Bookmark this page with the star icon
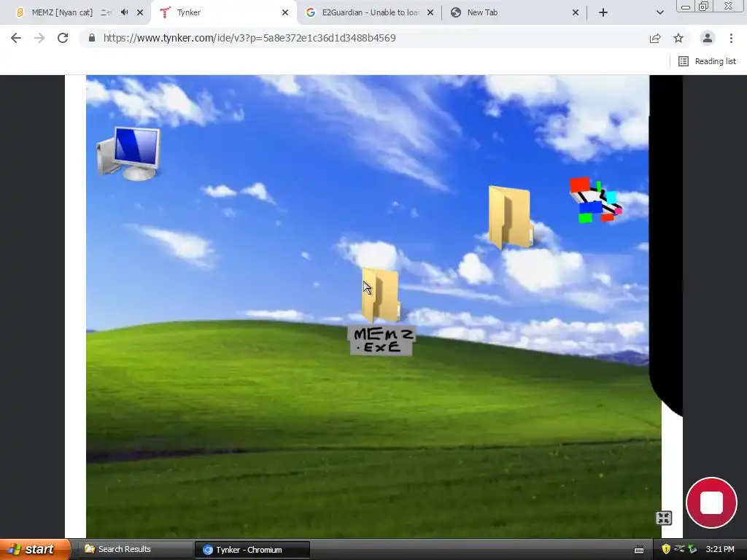Image resolution: width=747 pixels, height=560 pixels. tap(678, 38)
